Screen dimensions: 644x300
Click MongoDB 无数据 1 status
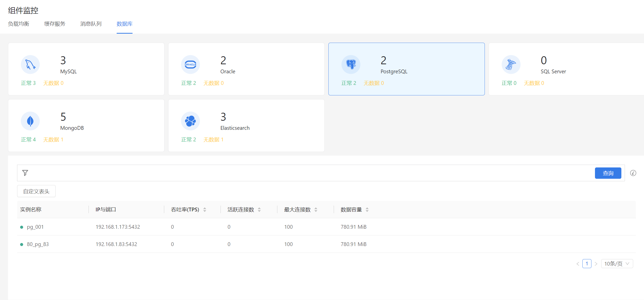pyautogui.click(x=53, y=140)
